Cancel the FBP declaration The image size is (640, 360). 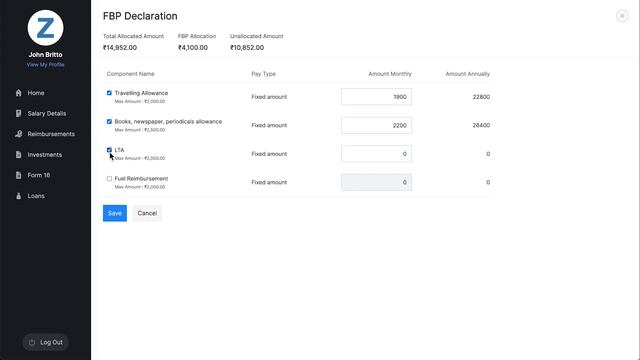(147, 213)
